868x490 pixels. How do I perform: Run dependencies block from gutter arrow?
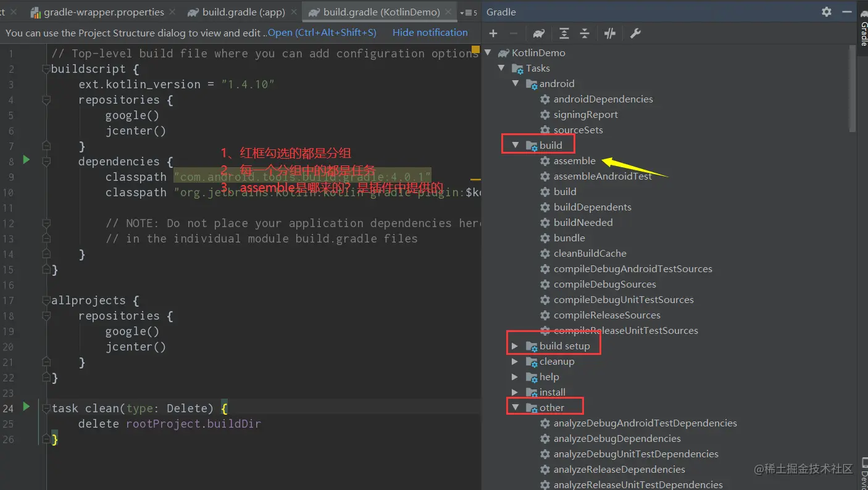coord(26,160)
